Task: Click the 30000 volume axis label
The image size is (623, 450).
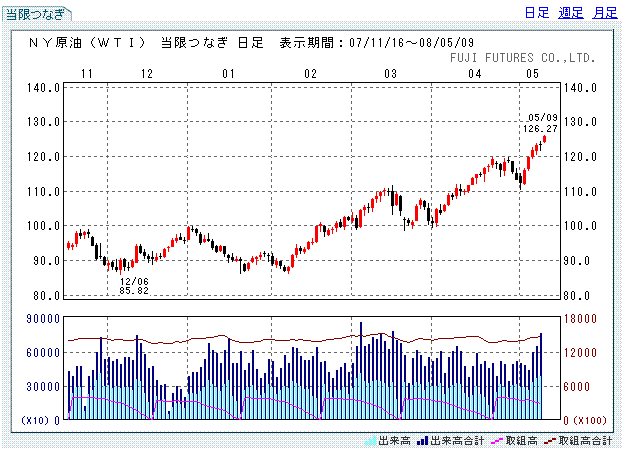Action: [43, 386]
